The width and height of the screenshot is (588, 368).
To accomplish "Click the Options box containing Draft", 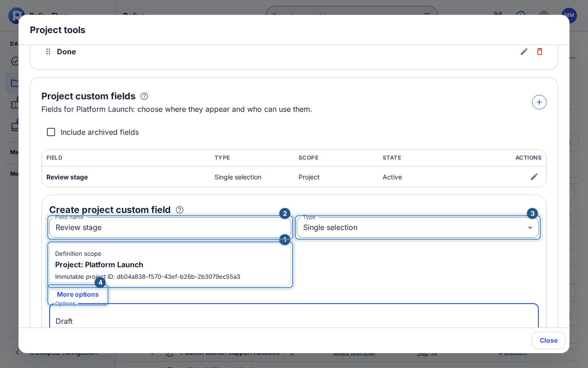I will click(x=294, y=316).
